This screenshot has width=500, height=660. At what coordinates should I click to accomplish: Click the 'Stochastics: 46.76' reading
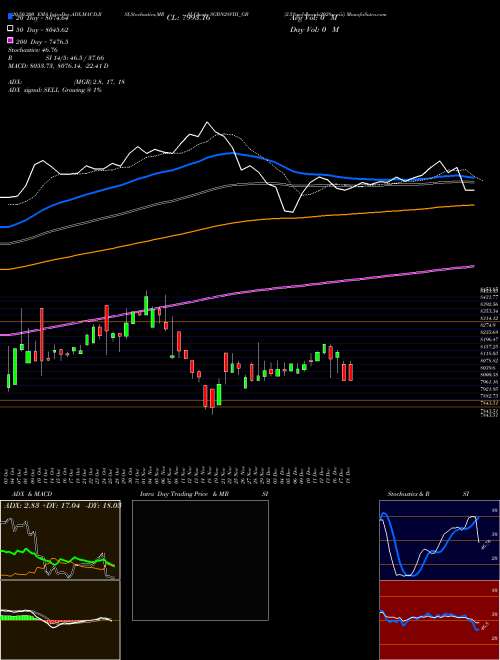point(33,50)
